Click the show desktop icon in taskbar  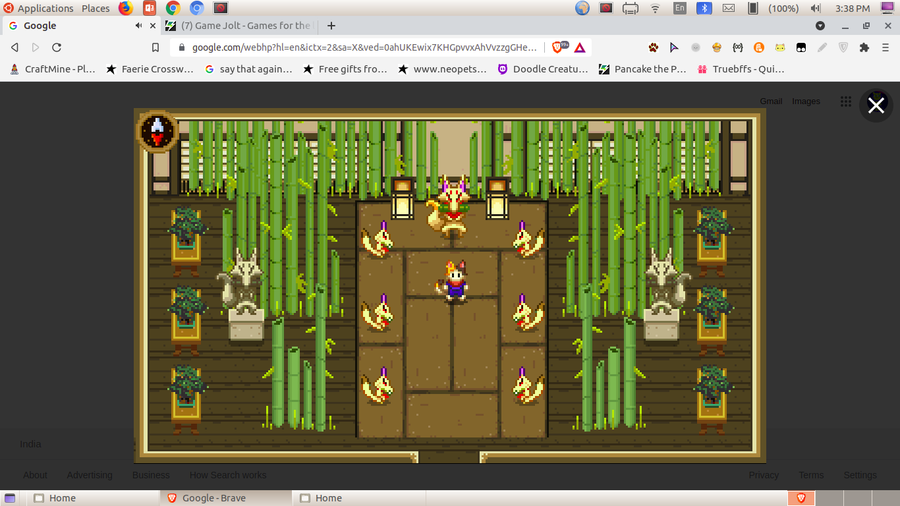coord(10,498)
